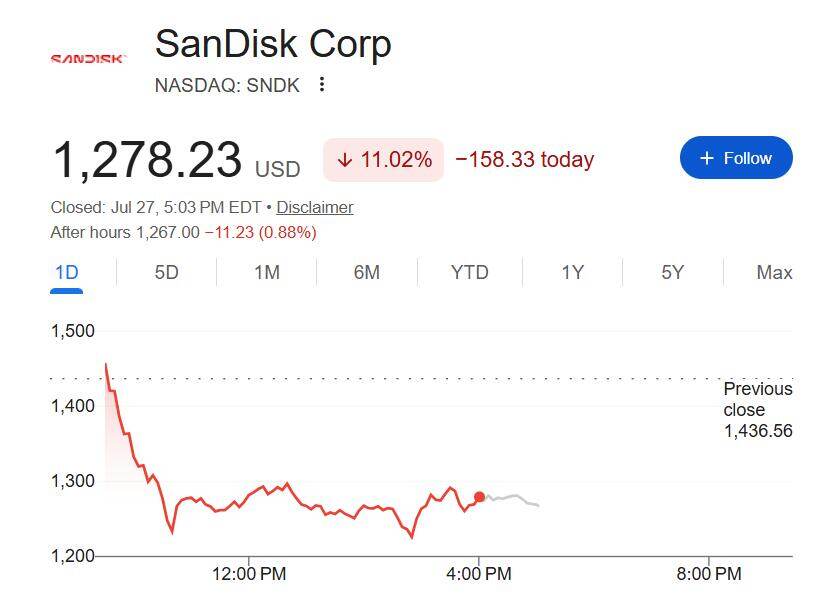Open the three-dot menu beside NASDAQ: SNDK

322,84
